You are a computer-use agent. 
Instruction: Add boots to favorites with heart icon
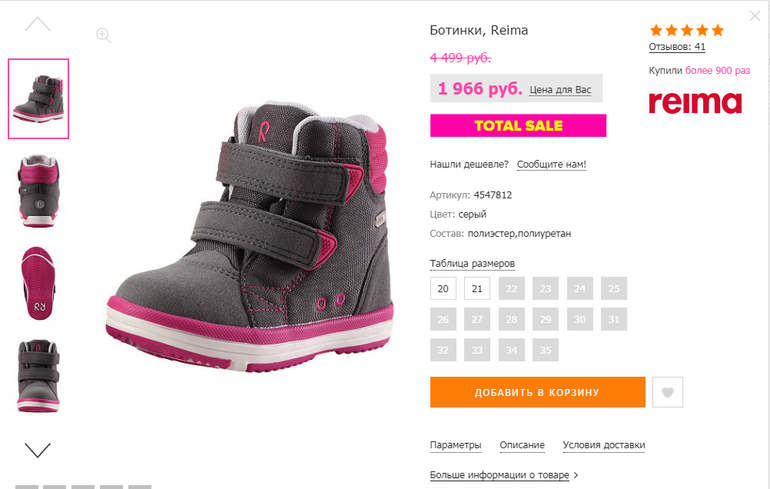pyautogui.click(x=667, y=392)
